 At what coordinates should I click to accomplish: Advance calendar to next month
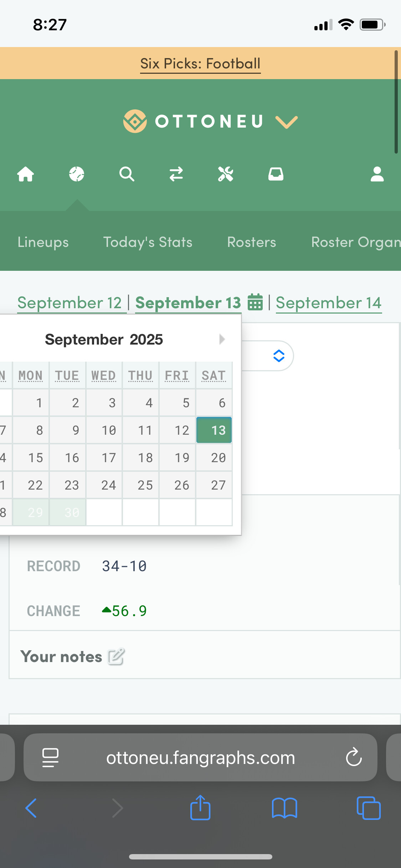pyautogui.click(x=222, y=339)
